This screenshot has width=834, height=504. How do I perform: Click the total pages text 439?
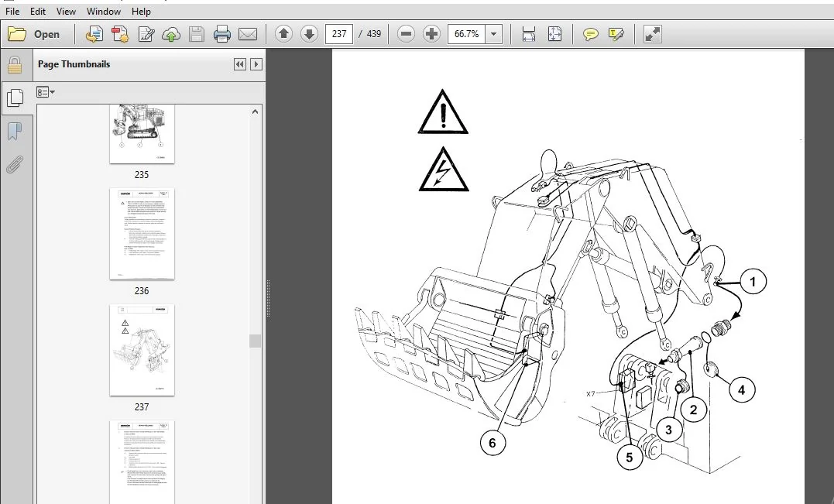374,34
